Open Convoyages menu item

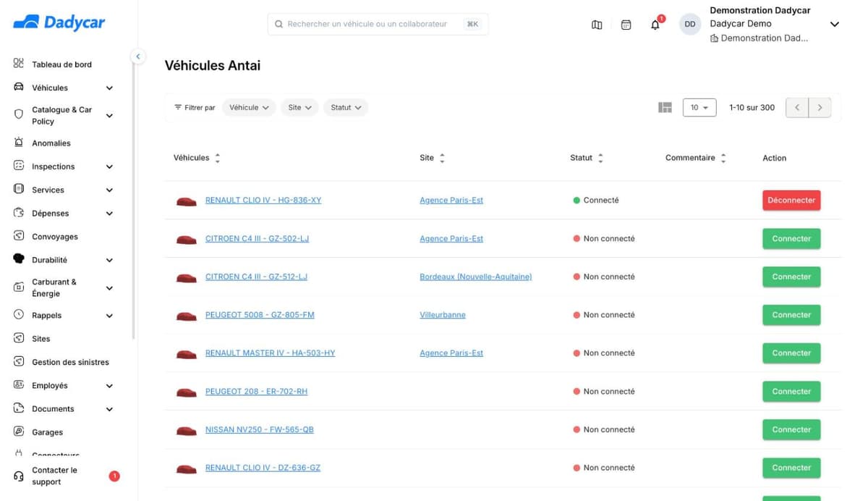tap(55, 237)
